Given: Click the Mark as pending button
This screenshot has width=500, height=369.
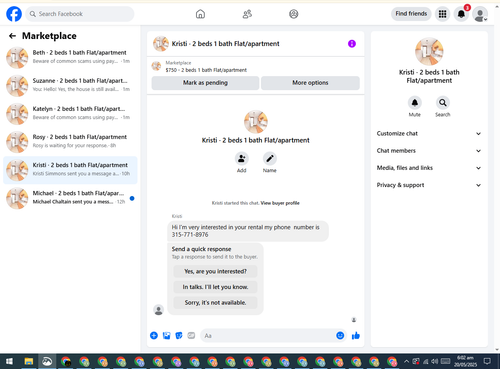Looking at the screenshot, I should [x=205, y=83].
